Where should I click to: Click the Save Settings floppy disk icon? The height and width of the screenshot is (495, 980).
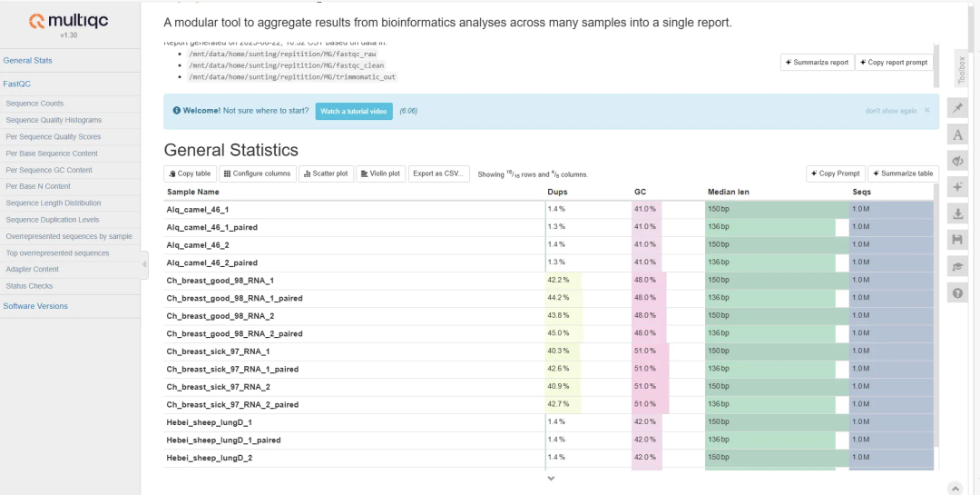pyautogui.click(x=956, y=240)
